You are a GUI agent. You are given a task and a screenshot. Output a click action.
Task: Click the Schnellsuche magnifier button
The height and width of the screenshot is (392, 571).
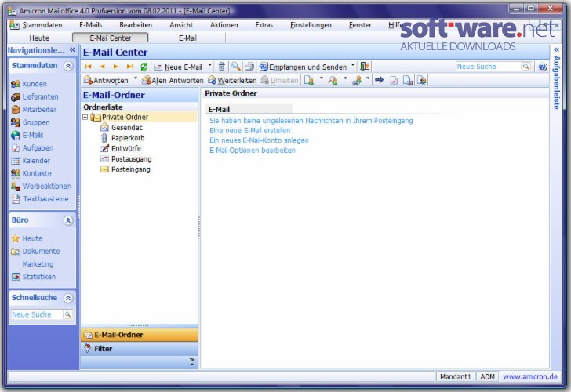[x=67, y=314]
